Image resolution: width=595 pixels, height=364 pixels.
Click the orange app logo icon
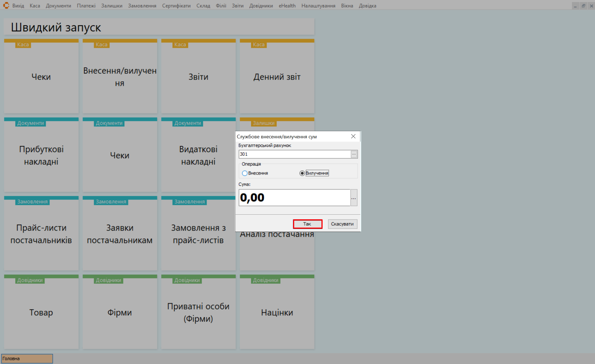click(x=6, y=6)
